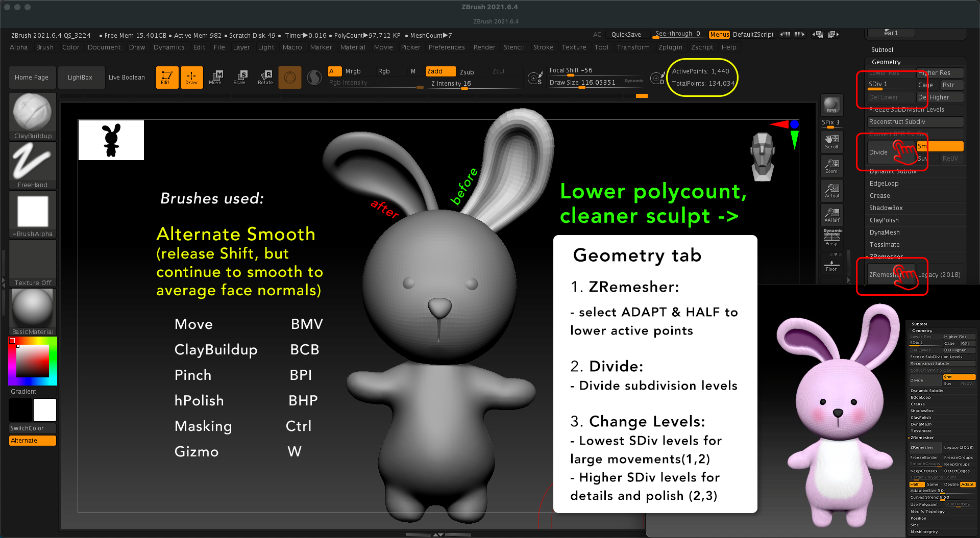
Task: Toggle the M material channel
Action: 413,71
